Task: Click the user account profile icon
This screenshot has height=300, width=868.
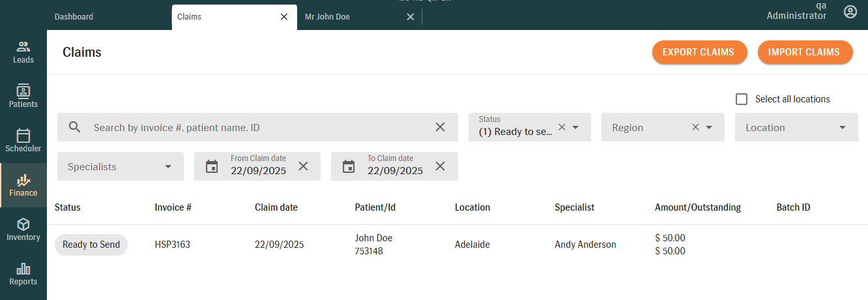Action: [x=850, y=12]
